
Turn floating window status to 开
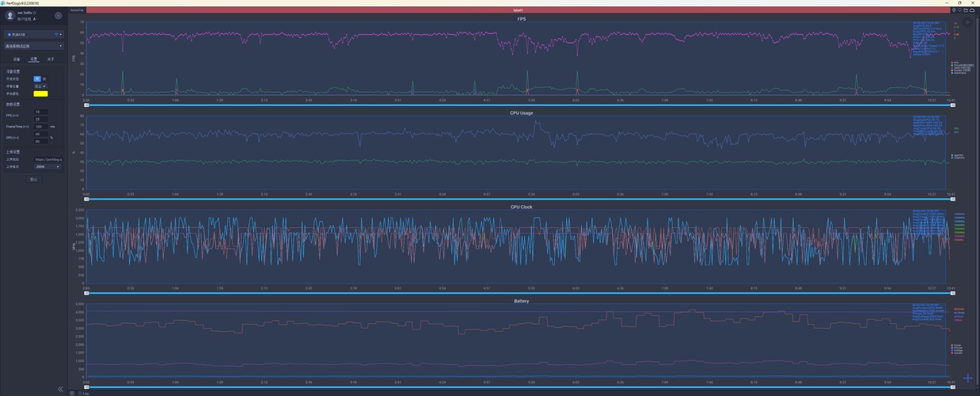point(37,79)
